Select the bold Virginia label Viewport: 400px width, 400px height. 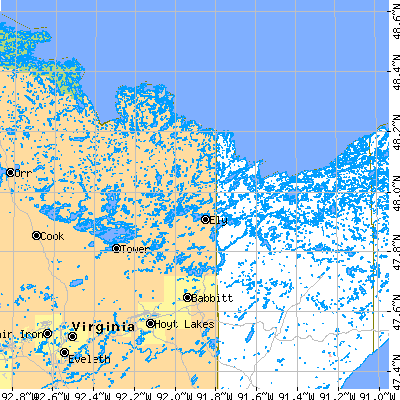(x=103, y=326)
